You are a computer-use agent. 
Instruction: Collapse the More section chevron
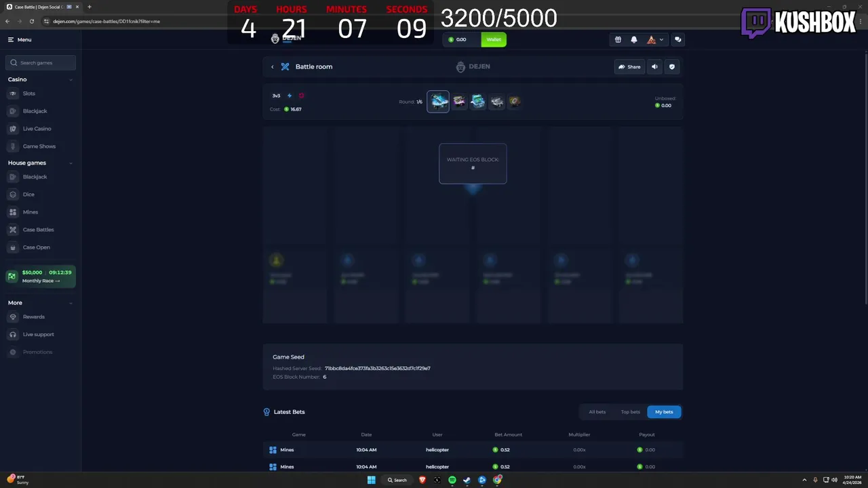click(71, 303)
